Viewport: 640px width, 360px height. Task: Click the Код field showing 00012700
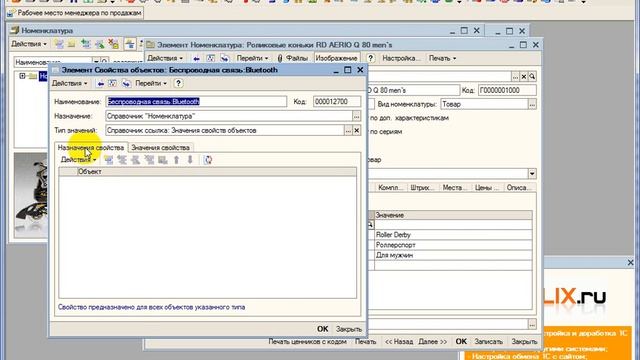[x=337, y=102]
